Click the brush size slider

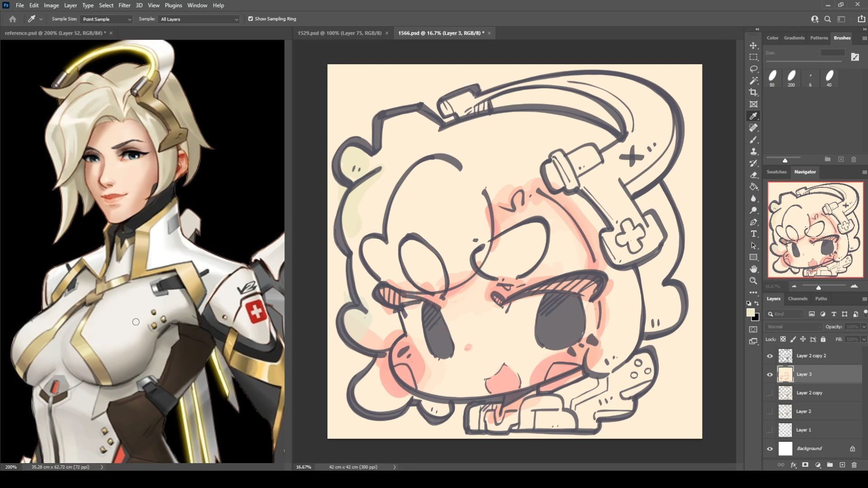[x=804, y=61]
